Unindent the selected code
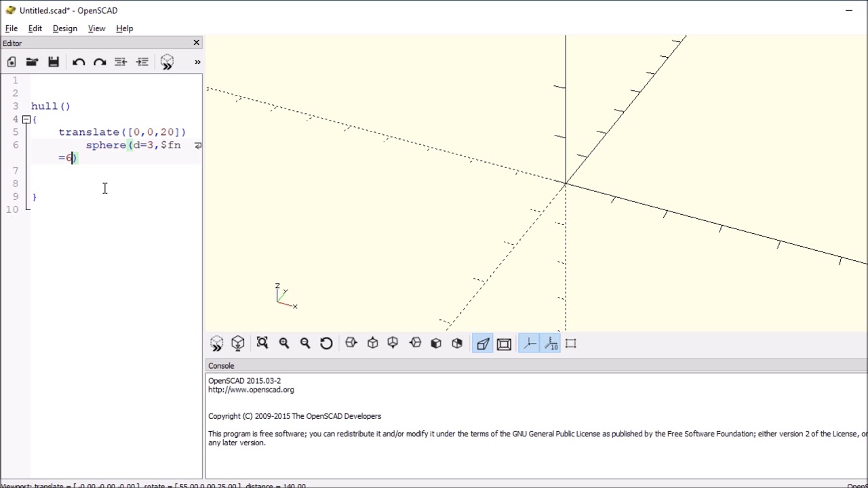The image size is (868, 488). (x=121, y=62)
